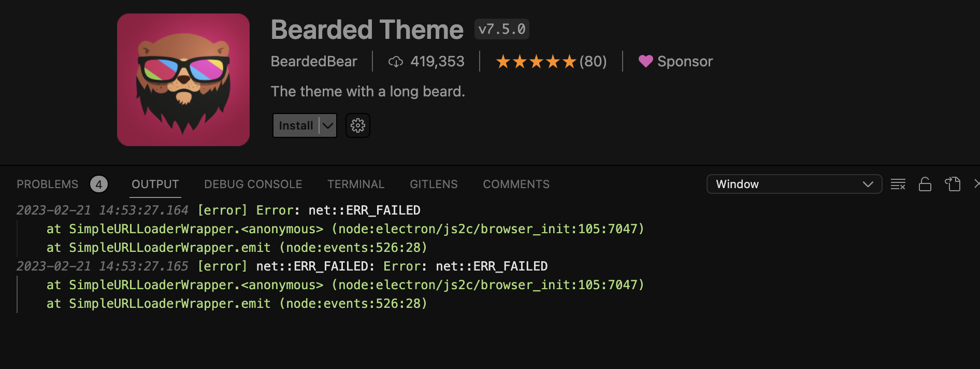The image size is (980, 369).
Task: Toggle the Output auto-scroll lock
Action: [x=926, y=184]
